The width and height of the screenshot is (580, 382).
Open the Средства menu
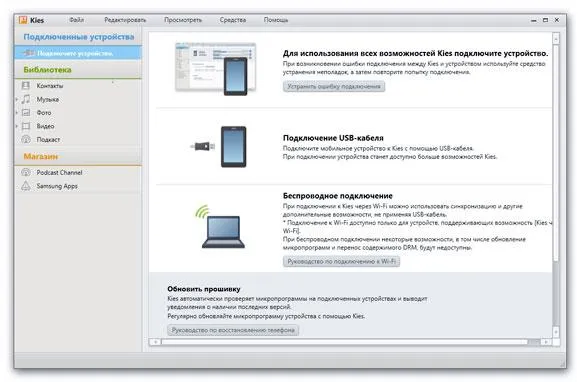tap(233, 20)
